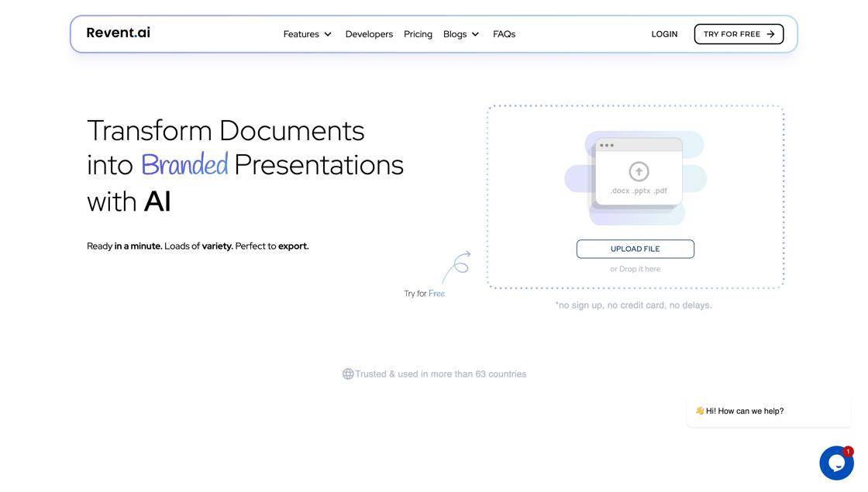Click the UPLOAD FILE button
868x492 pixels.
(x=635, y=249)
